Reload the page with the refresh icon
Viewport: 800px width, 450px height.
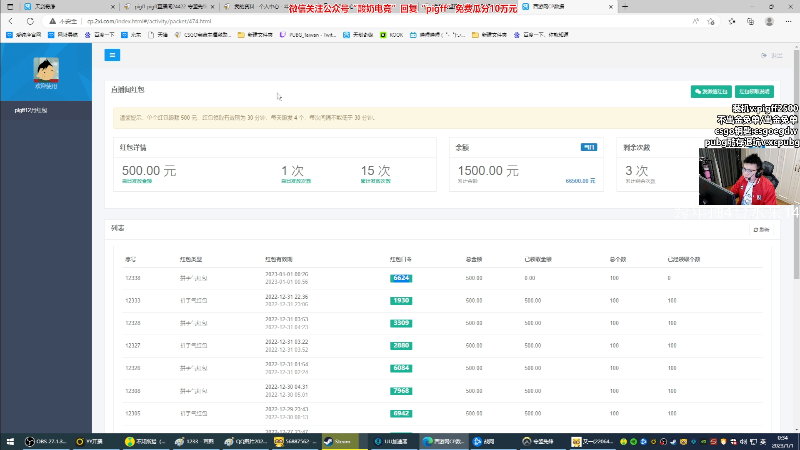(x=30, y=21)
